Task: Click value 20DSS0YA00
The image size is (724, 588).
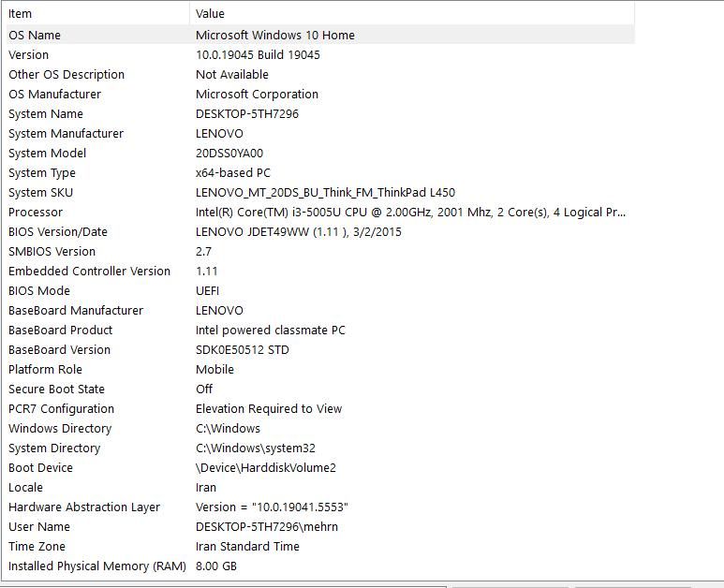Action: [229, 154]
